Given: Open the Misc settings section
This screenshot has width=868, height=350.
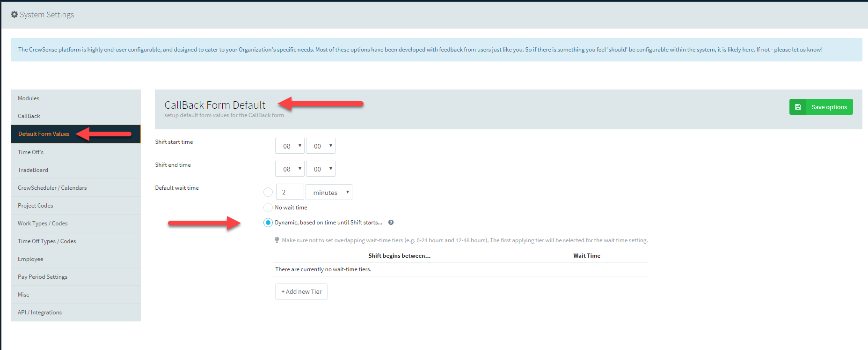Looking at the screenshot, I should click(76, 295).
